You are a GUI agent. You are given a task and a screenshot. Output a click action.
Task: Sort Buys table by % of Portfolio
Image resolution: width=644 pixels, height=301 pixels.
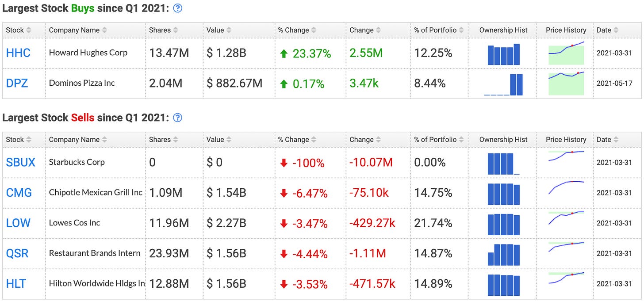click(x=439, y=30)
